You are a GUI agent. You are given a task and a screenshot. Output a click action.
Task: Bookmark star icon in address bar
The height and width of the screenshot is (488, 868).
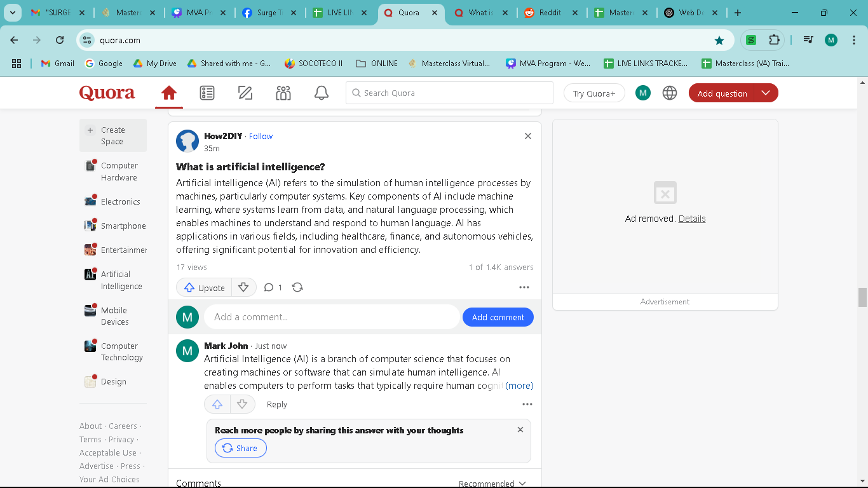[719, 40]
